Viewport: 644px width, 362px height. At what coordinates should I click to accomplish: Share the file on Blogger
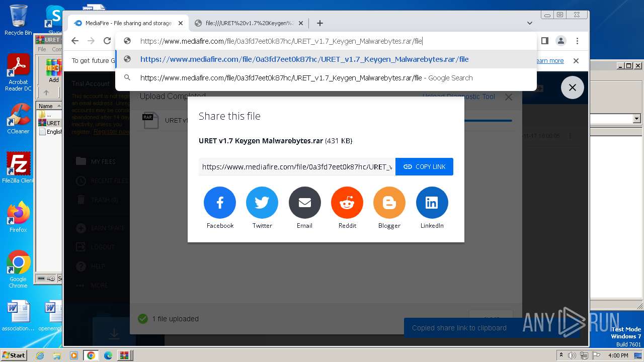389,203
